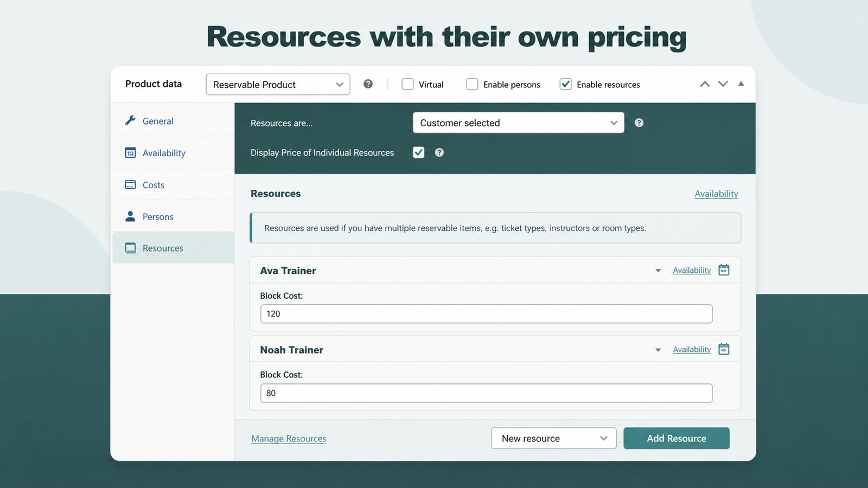Image resolution: width=868 pixels, height=488 pixels.
Task: Open the Reservable Product type dropdown
Action: coord(278,84)
